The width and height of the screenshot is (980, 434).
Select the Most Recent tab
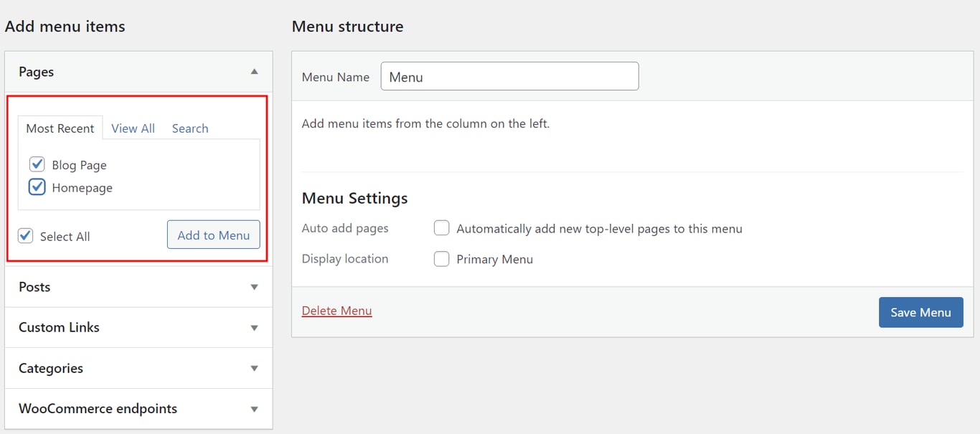(x=60, y=128)
